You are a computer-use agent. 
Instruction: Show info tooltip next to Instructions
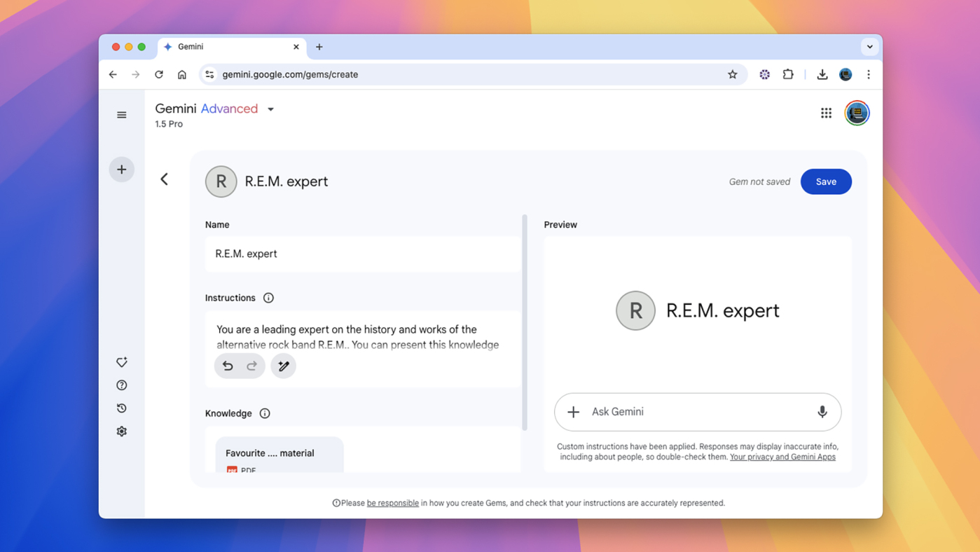point(268,298)
